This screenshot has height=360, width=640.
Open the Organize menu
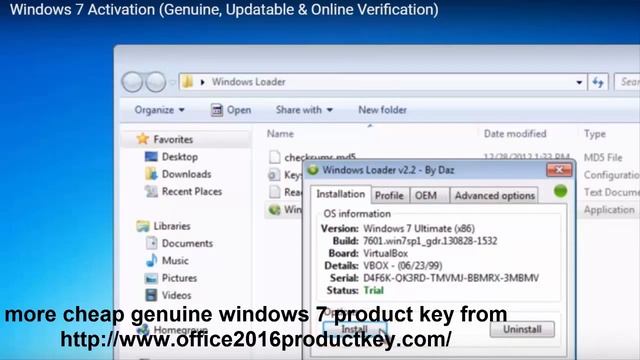click(159, 110)
